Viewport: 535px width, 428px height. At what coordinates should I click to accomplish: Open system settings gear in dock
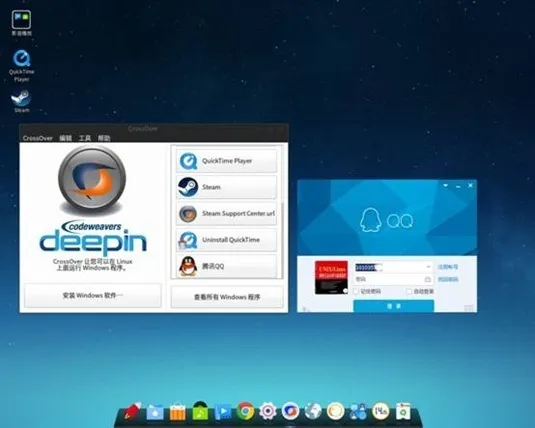click(x=268, y=411)
